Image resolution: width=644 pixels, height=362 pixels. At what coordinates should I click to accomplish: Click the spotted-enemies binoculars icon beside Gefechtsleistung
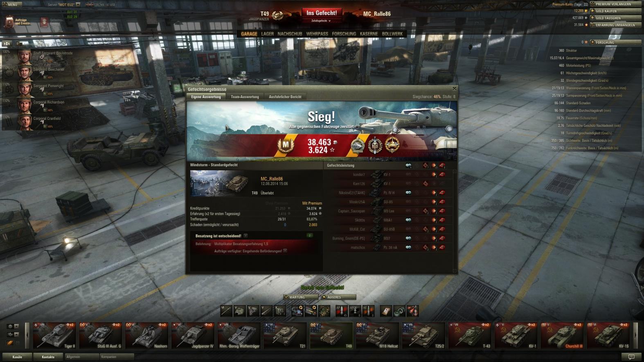point(408,166)
